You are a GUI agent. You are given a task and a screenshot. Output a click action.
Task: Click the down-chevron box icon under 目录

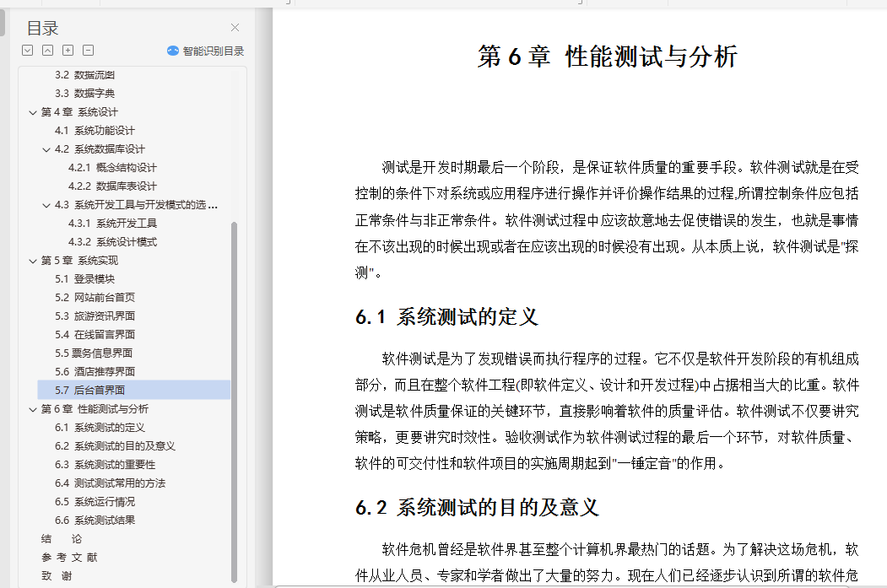[x=27, y=51]
